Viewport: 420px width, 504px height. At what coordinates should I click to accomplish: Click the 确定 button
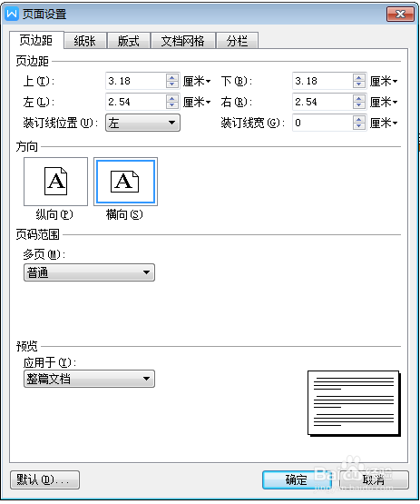pyautogui.click(x=297, y=479)
